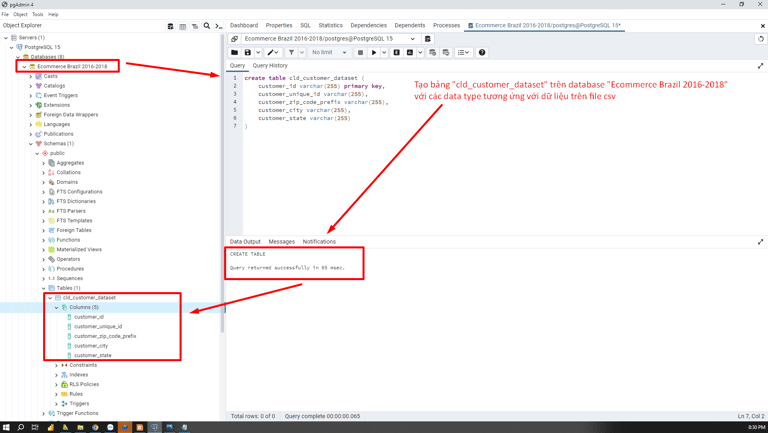This screenshot has width=768, height=433.
Task: Open the filter options dropdown arrow
Action: [x=302, y=52]
